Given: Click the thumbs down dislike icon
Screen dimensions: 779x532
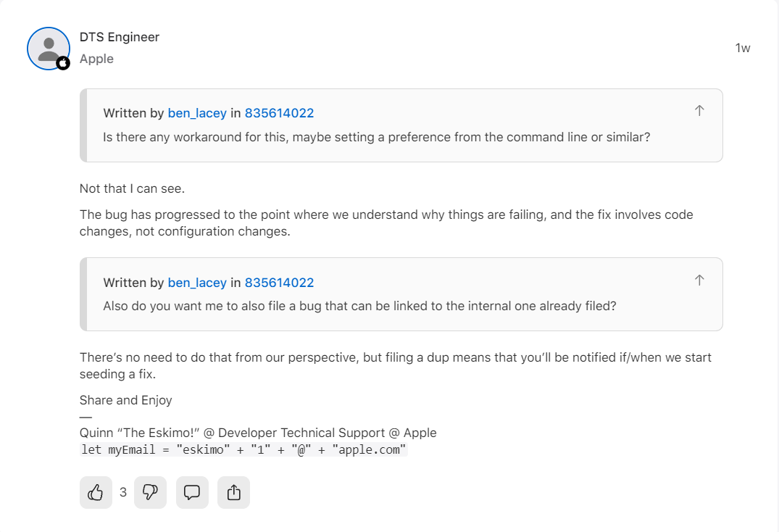Looking at the screenshot, I should click(x=150, y=492).
